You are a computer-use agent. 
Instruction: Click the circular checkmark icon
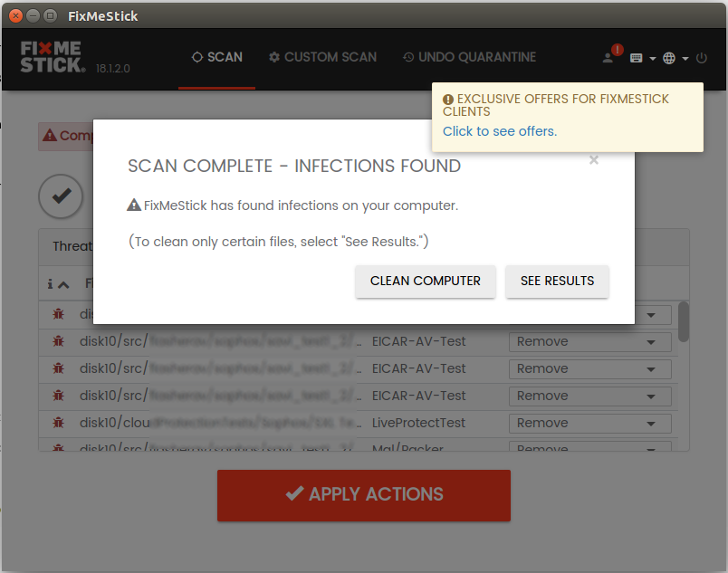pyautogui.click(x=61, y=196)
